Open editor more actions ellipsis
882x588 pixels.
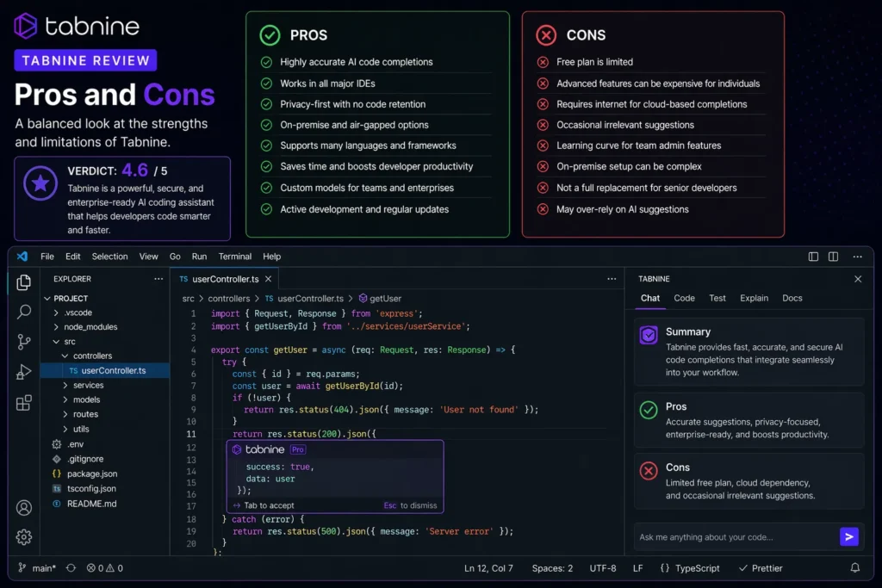point(612,279)
